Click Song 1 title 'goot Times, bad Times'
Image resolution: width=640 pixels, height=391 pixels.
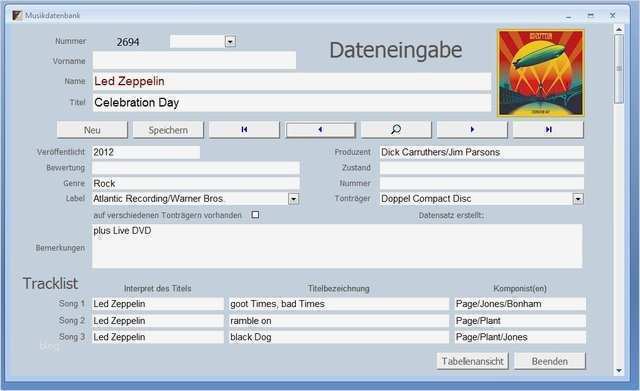[x=339, y=304]
